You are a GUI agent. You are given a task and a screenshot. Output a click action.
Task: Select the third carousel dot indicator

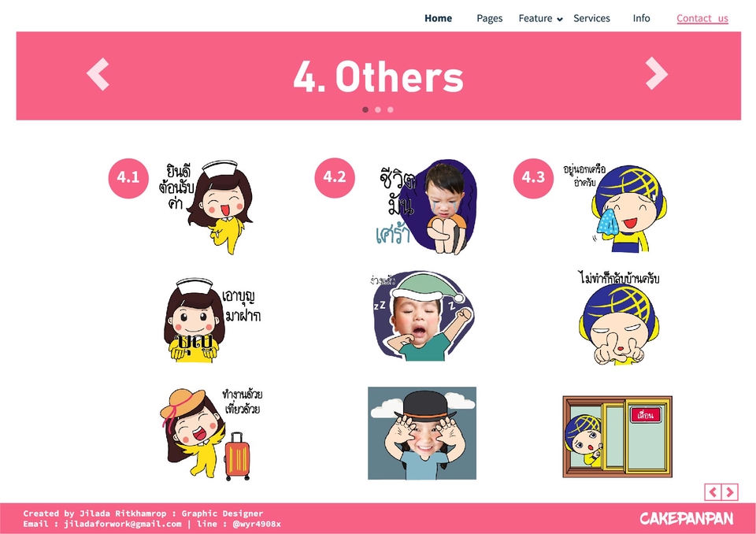[x=391, y=109]
